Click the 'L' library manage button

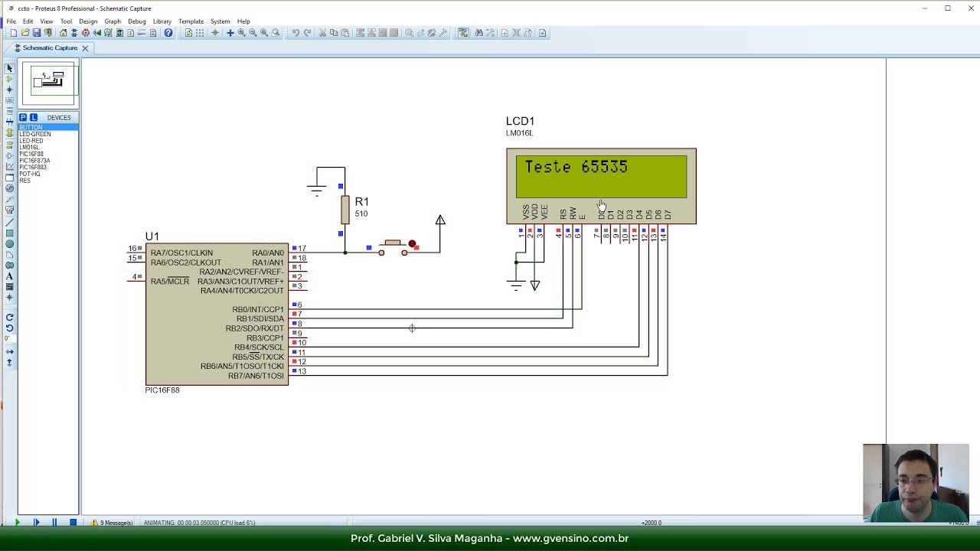33,117
